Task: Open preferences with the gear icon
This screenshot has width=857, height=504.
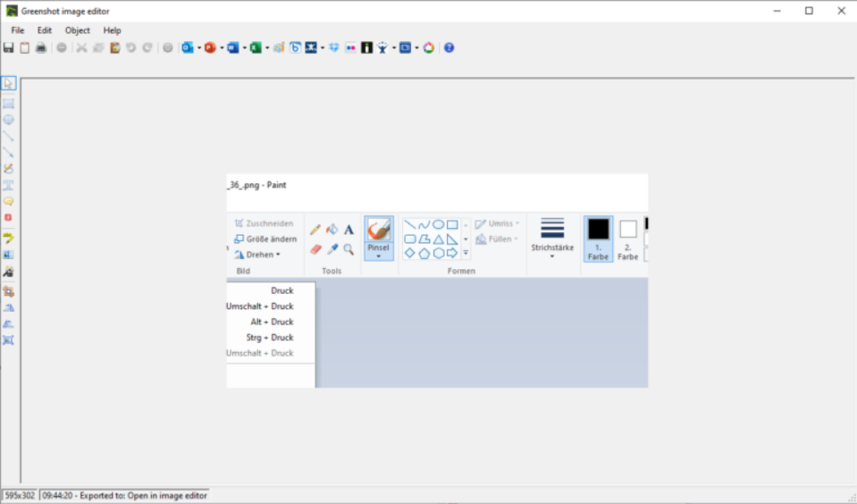Action: pos(168,48)
